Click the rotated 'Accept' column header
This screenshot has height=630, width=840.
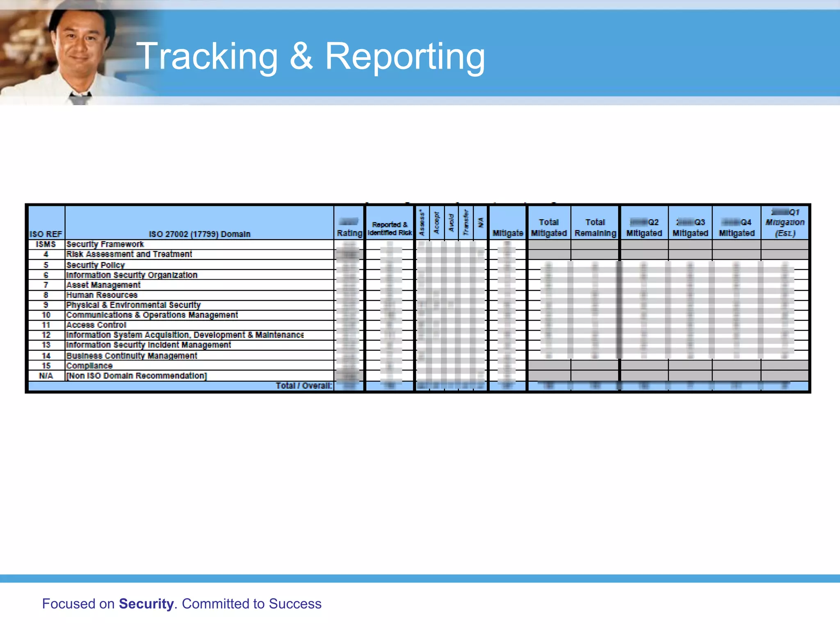point(436,223)
